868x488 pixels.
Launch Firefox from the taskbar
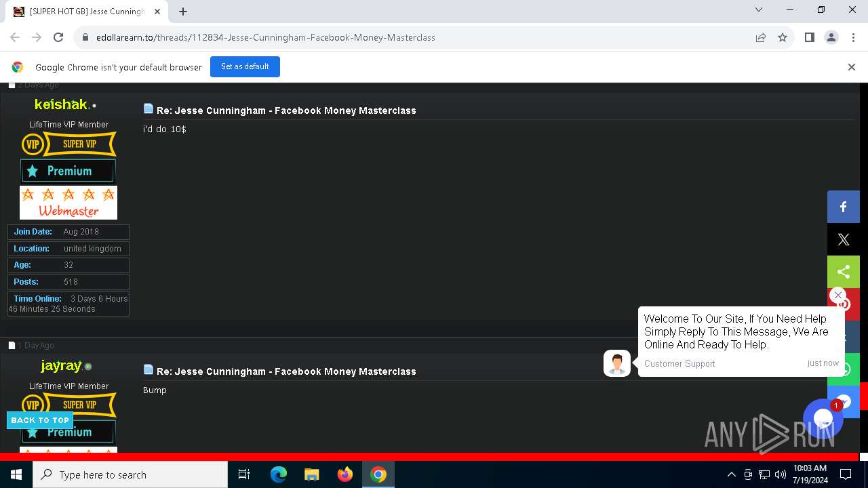tap(345, 474)
